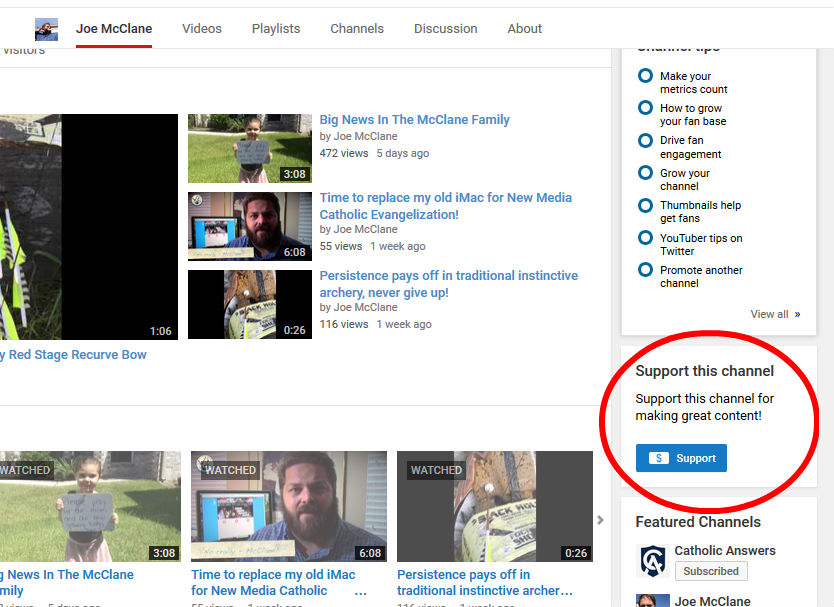
Task: Switch to the Videos tab
Action: pos(201,28)
